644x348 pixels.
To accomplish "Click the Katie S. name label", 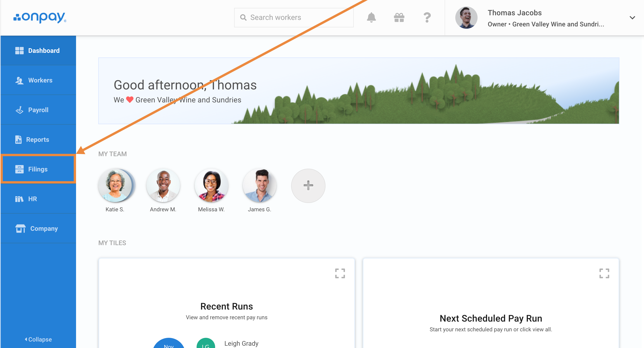I will click(115, 209).
